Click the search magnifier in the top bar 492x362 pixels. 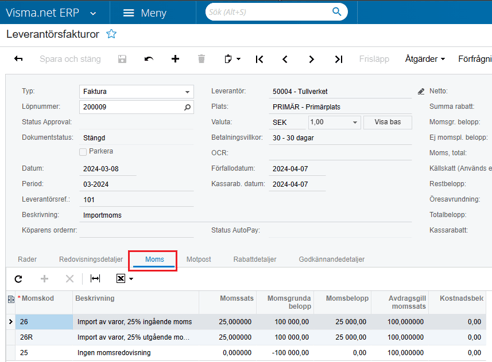coord(337,12)
